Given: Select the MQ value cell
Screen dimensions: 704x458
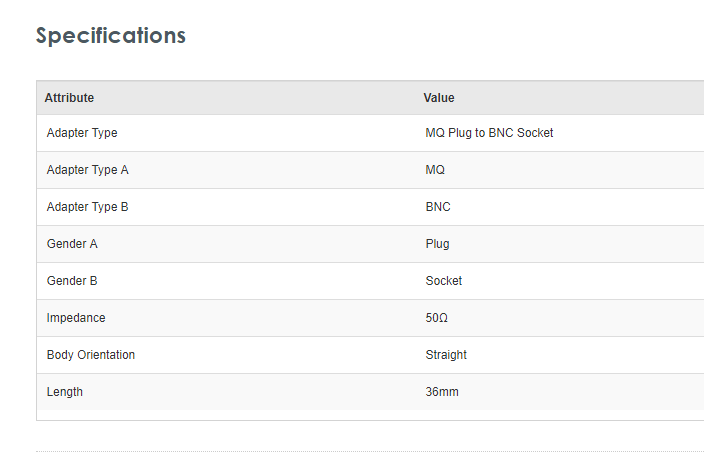Looking at the screenshot, I should 435,170.
